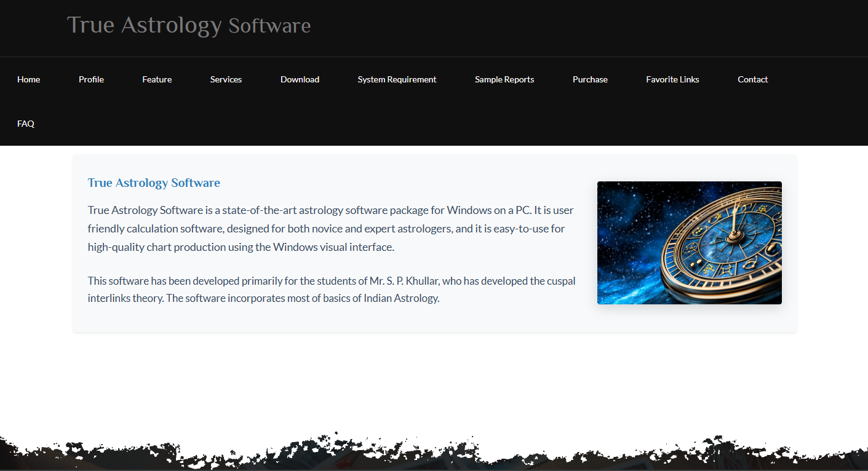868x471 pixels.
Task: Click the zodiac clock image
Action: point(689,242)
